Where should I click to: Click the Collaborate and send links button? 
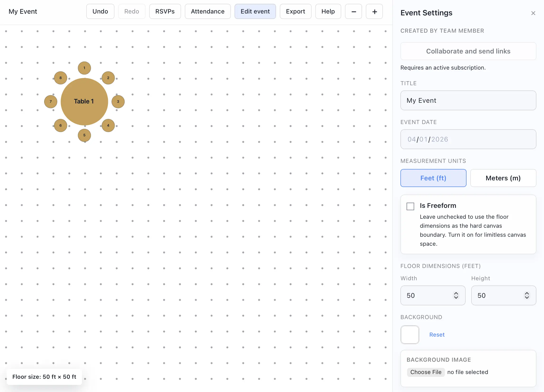(468, 51)
